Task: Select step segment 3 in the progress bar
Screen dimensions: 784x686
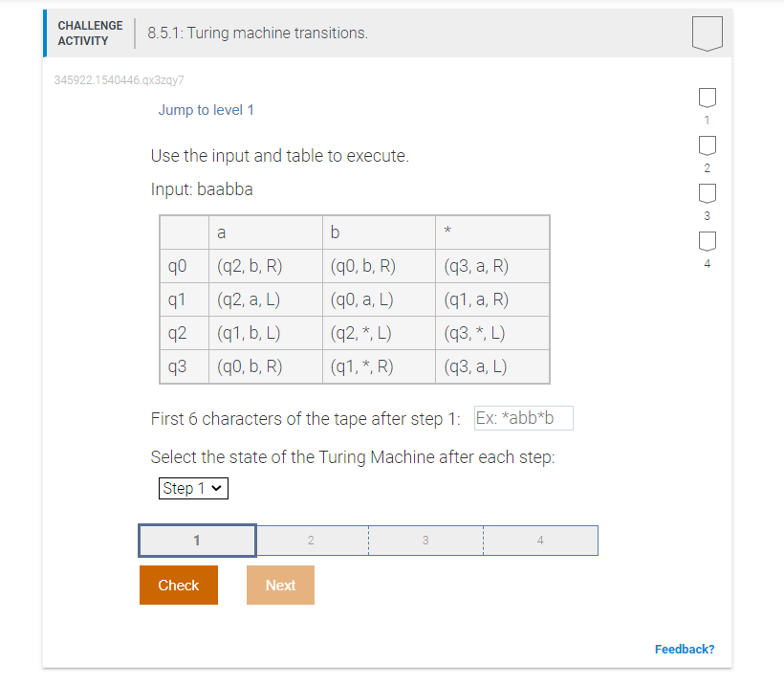Action: click(x=425, y=540)
